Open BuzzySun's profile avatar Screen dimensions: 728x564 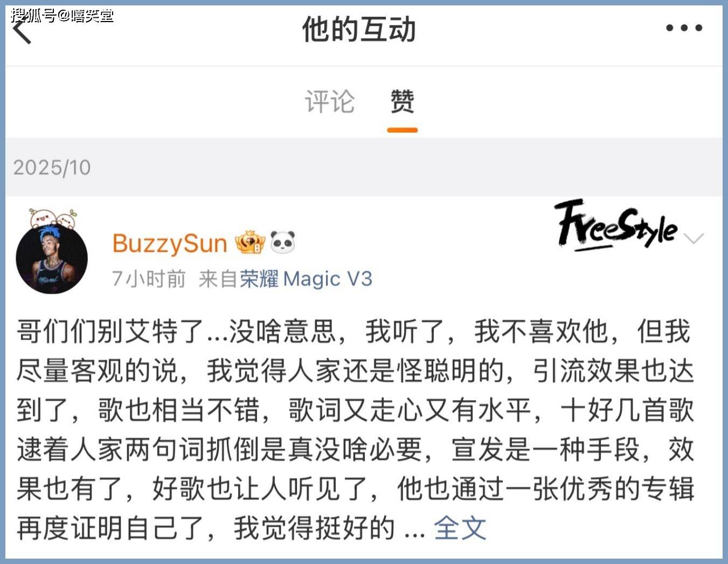52,258
